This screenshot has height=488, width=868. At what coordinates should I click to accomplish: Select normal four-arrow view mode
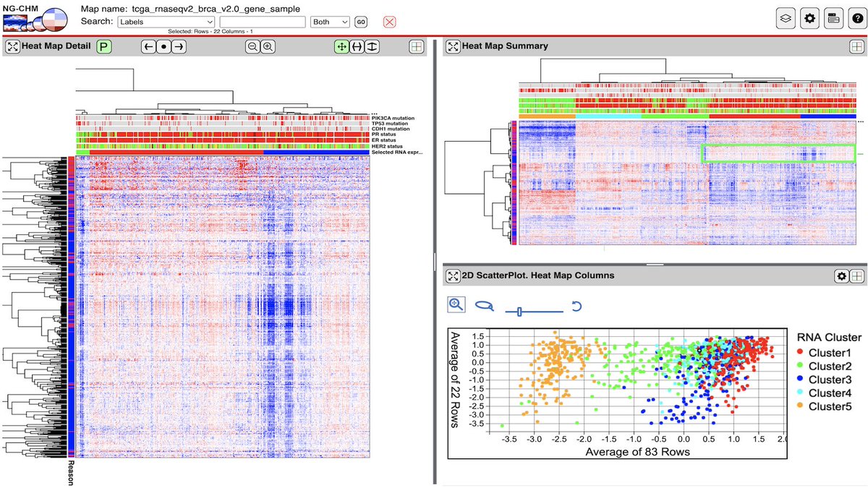click(341, 46)
